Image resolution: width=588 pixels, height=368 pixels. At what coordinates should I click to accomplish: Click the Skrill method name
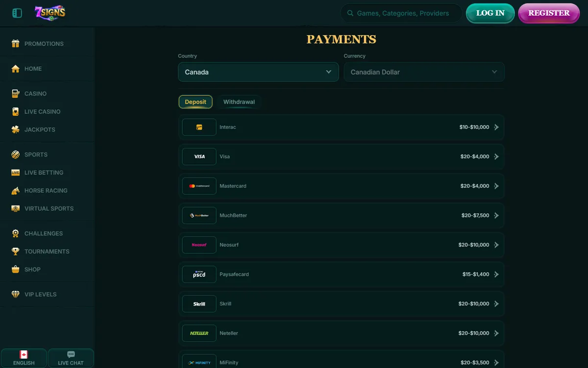pos(225,304)
